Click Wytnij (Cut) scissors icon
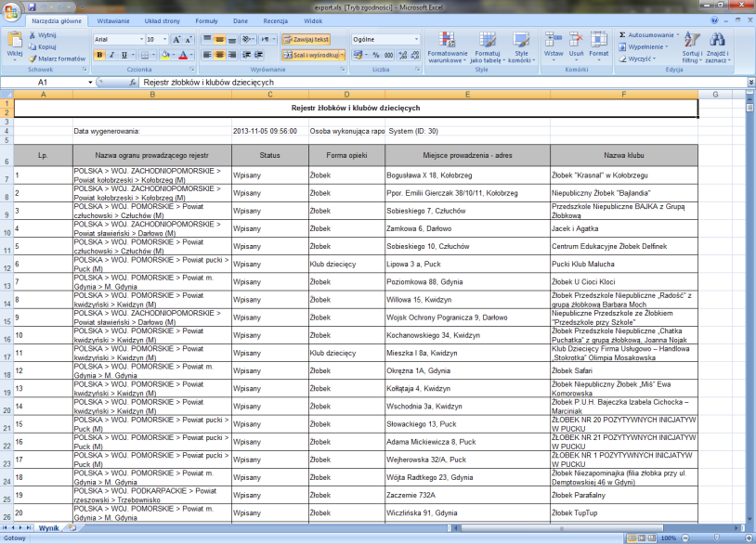756x544 pixels. pyautogui.click(x=33, y=35)
